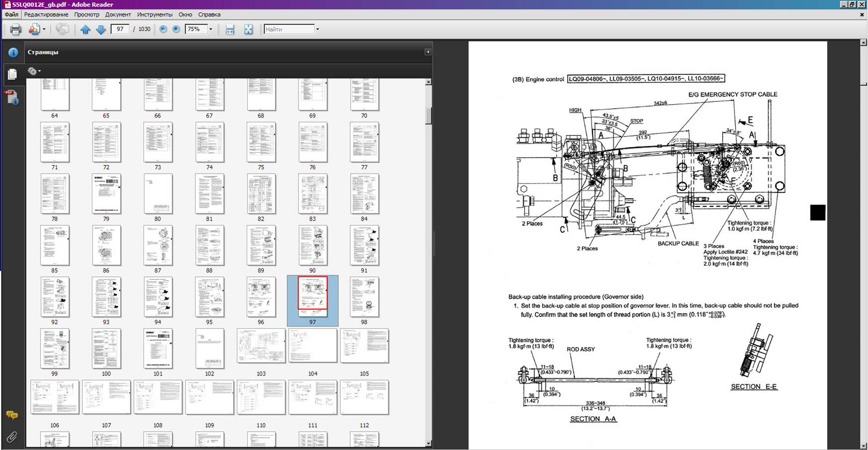Open the Comments panel speech bubble icon

[x=12, y=415]
